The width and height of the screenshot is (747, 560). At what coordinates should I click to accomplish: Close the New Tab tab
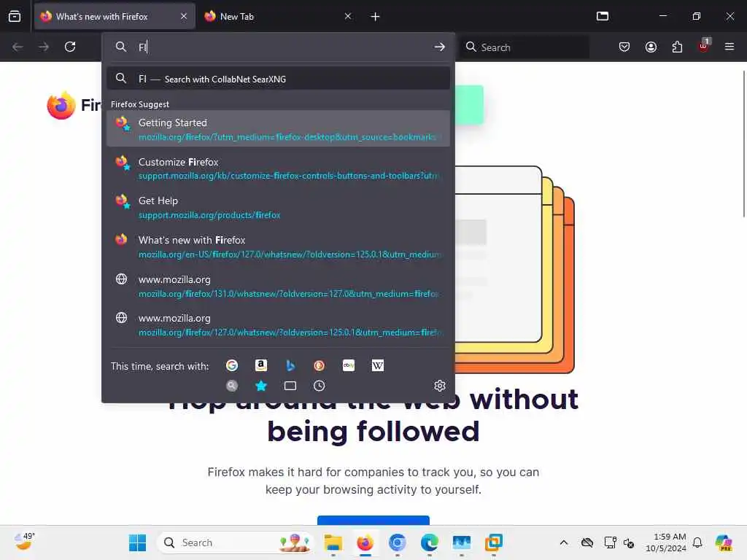coord(348,17)
